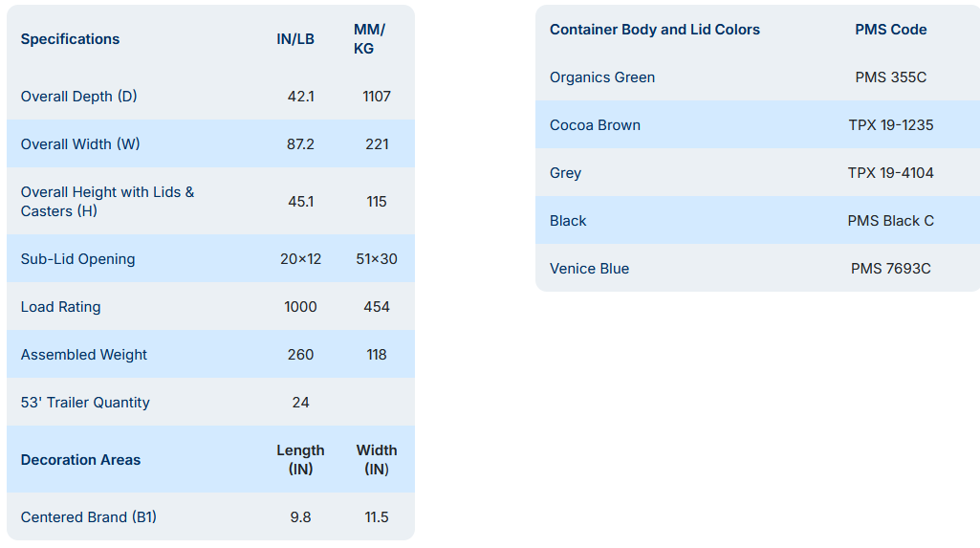This screenshot has width=980, height=548.
Task: Select the Overall Depth (D) row label
Action: [79, 97]
